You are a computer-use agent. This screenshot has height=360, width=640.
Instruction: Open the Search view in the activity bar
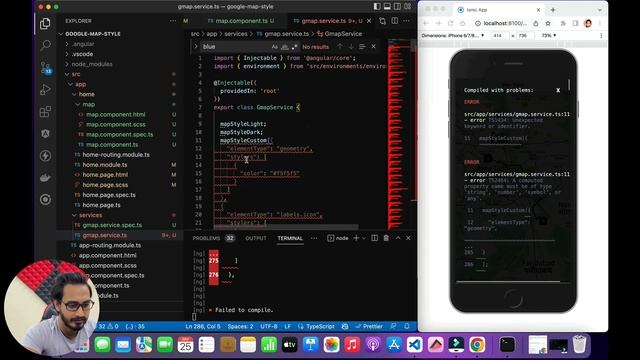click(45, 45)
